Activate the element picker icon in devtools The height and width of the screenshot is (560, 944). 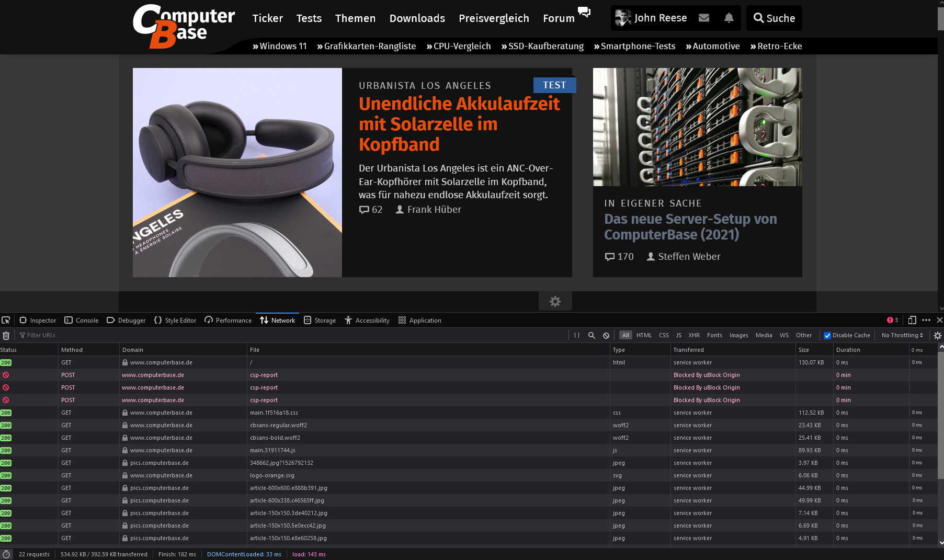6,320
